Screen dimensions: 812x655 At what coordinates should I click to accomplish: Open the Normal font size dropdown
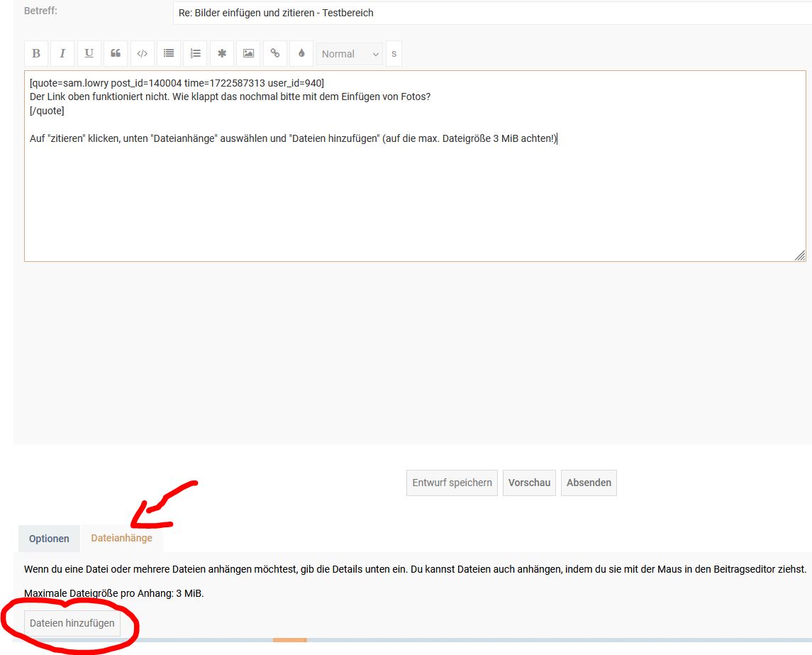point(350,54)
